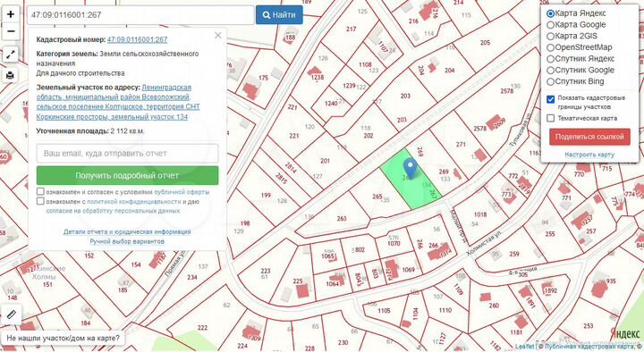Click Поделиться ссылкой red button
This screenshot has width=644, height=352.
click(x=589, y=137)
